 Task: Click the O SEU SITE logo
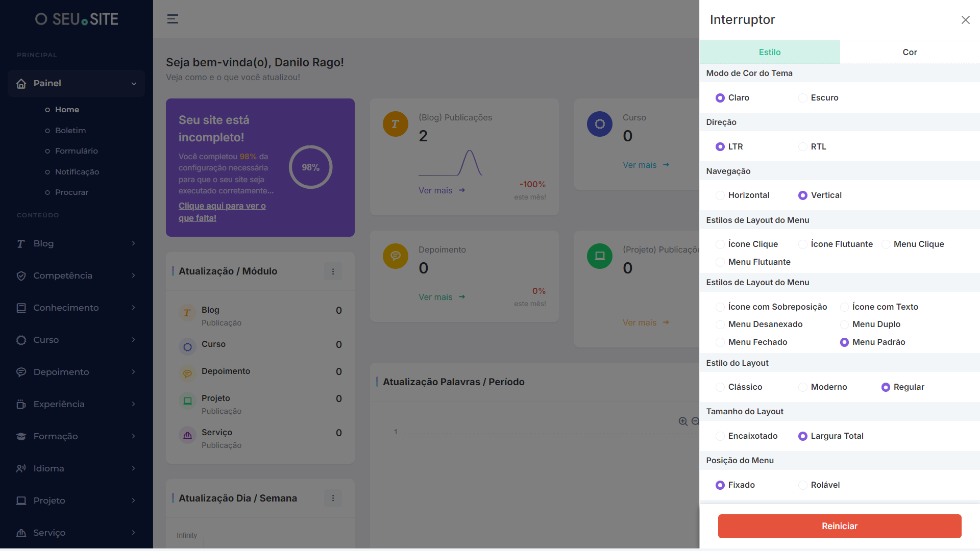click(77, 19)
